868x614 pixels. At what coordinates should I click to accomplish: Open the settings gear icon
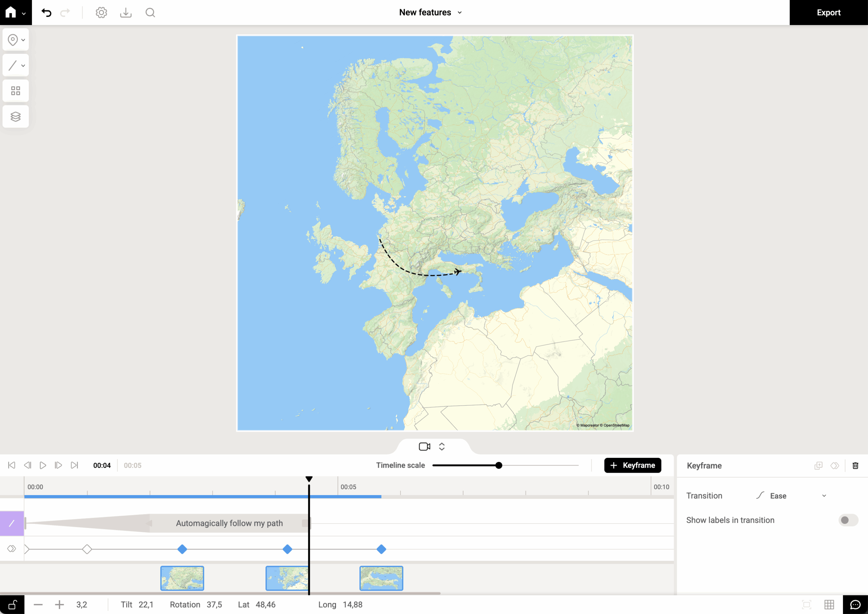click(101, 13)
